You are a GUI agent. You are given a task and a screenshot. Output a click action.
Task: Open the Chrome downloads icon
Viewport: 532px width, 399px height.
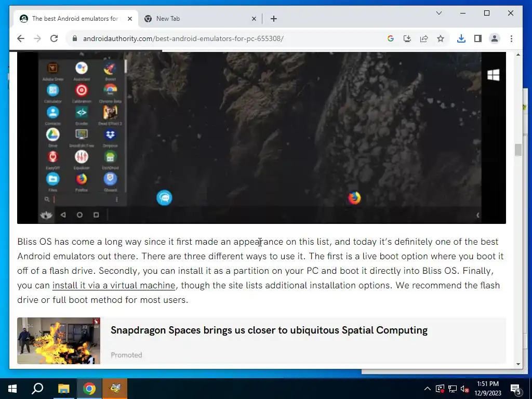461,38
